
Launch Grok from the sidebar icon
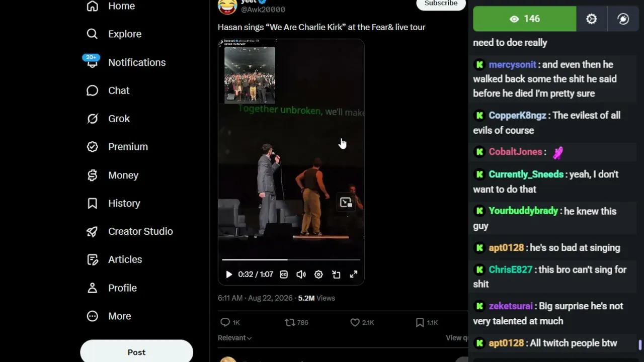92,119
